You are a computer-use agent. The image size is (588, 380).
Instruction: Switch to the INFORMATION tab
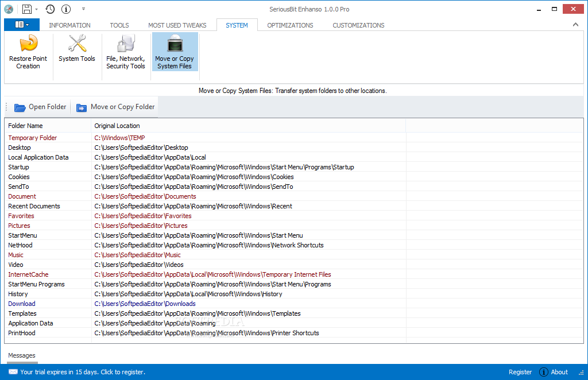click(x=69, y=25)
